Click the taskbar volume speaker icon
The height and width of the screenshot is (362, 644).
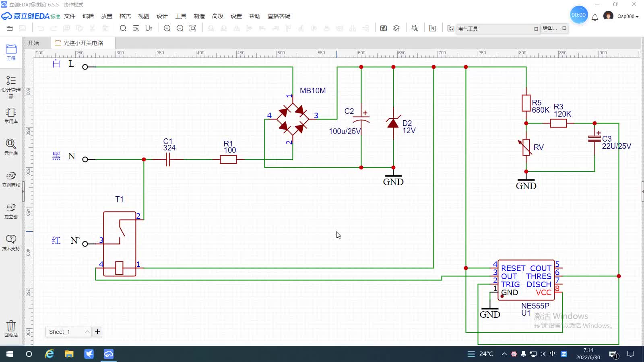543,354
